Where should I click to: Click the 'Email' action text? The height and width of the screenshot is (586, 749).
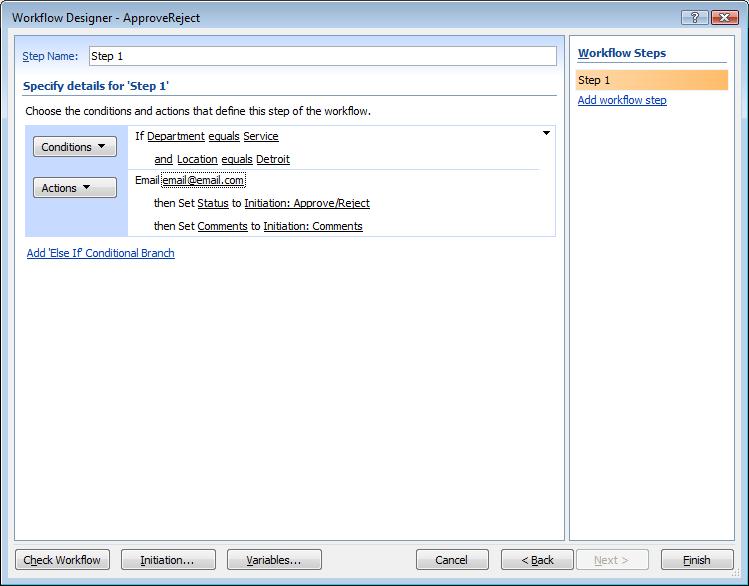click(x=147, y=180)
